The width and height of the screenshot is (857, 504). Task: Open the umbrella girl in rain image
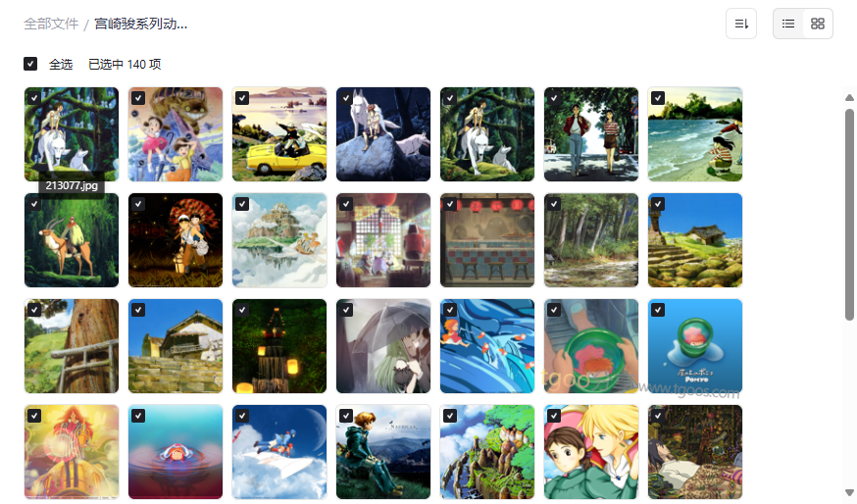tap(383, 346)
